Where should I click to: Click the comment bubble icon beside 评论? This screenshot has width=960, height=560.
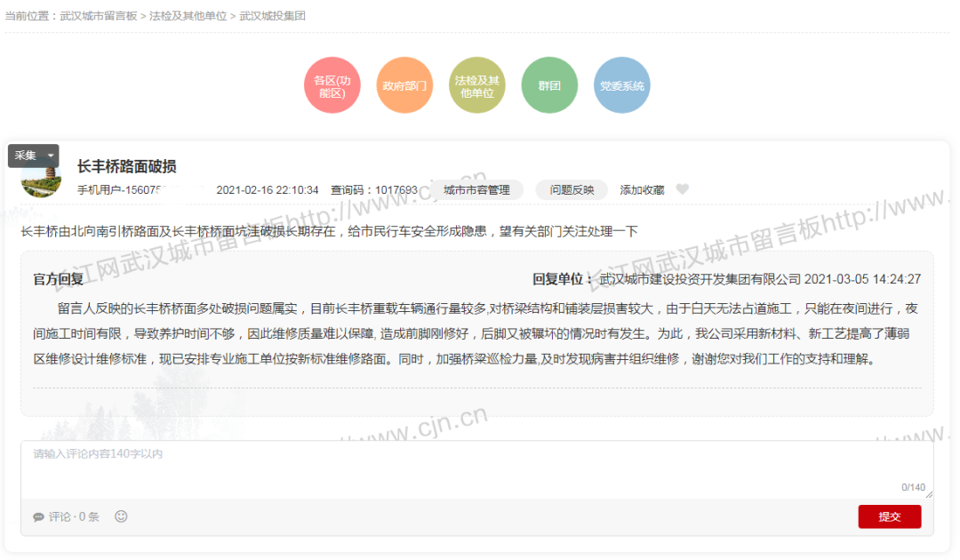(38, 516)
